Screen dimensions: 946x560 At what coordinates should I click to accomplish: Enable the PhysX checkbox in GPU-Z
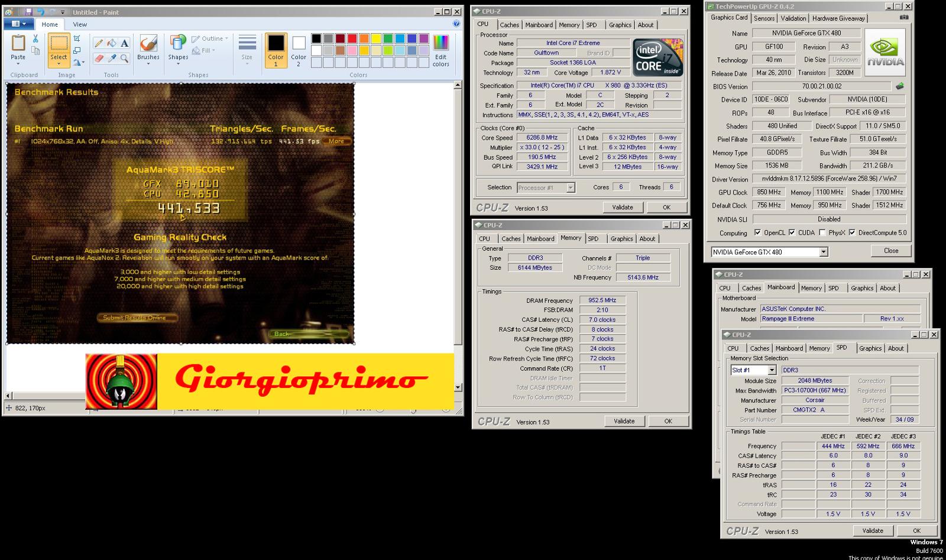coord(822,232)
